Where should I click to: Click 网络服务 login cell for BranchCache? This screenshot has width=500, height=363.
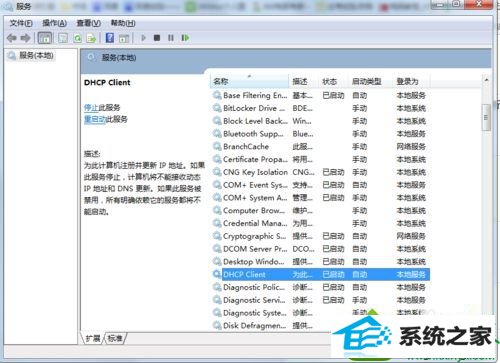tap(411, 147)
